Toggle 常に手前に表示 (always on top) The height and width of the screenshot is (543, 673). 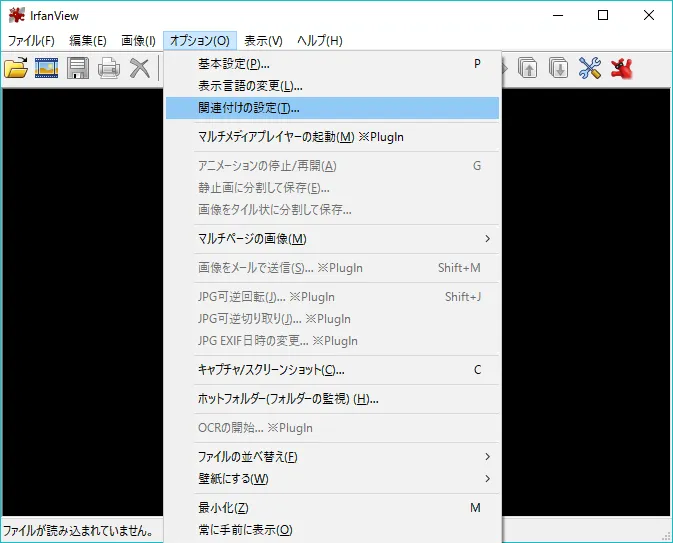pyautogui.click(x=245, y=530)
